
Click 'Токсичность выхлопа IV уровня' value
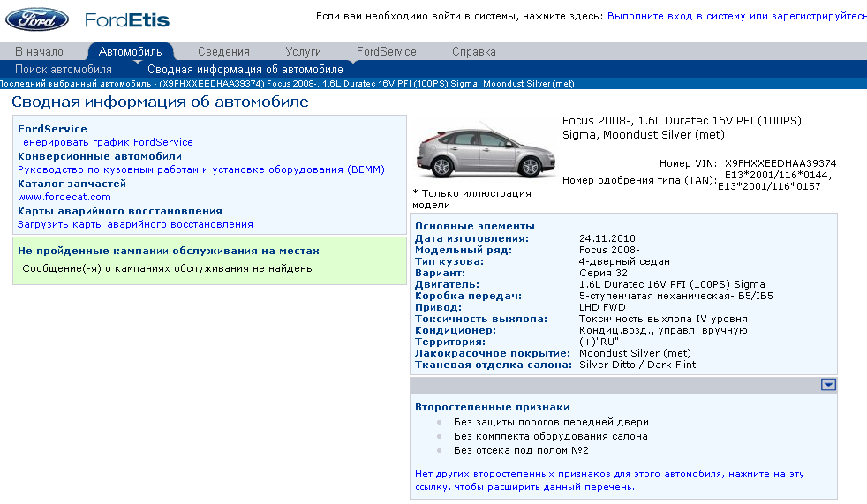coord(663,319)
